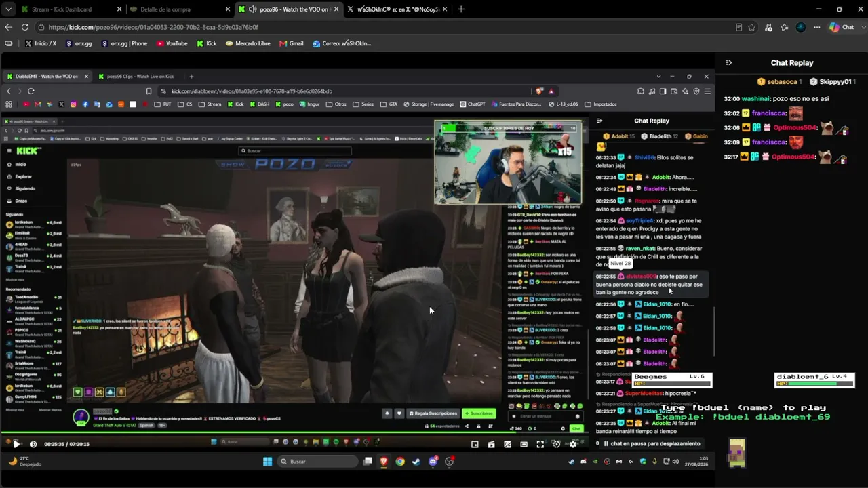Click Regala Suscripciones button
868x488 pixels.
pos(433,413)
